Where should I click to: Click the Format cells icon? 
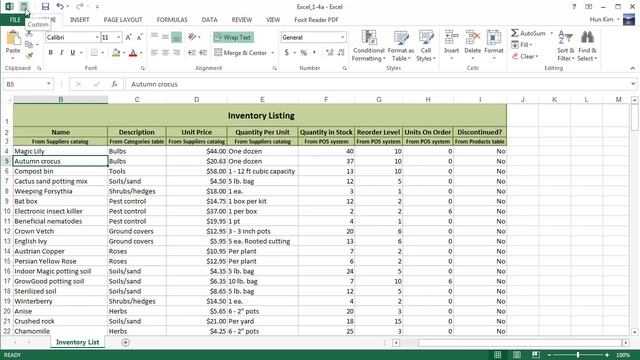(x=493, y=38)
